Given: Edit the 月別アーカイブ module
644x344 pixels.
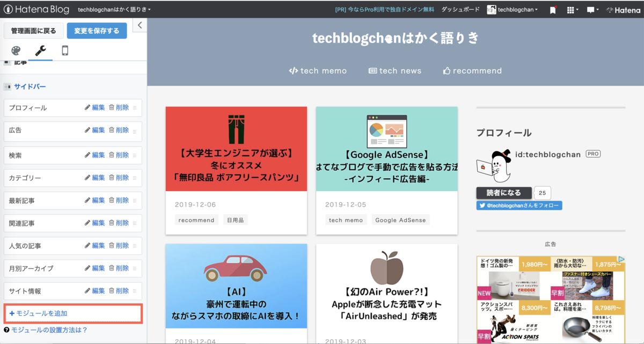Looking at the screenshot, I should click(95, 268).
